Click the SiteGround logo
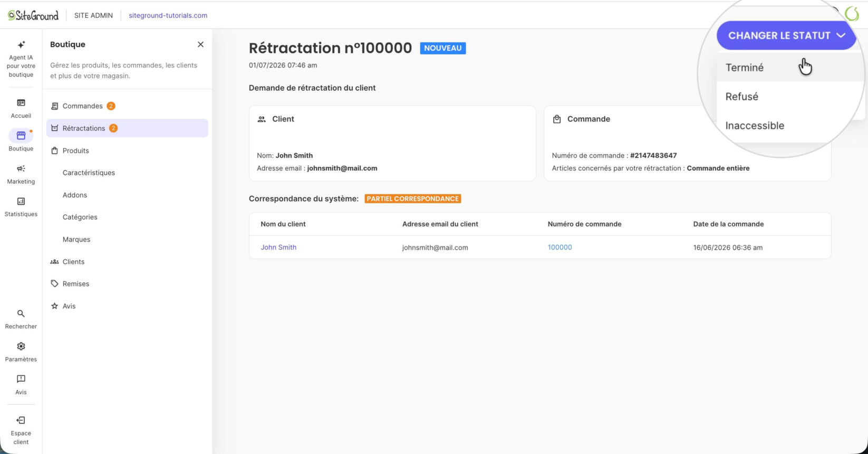 [33, 15]
